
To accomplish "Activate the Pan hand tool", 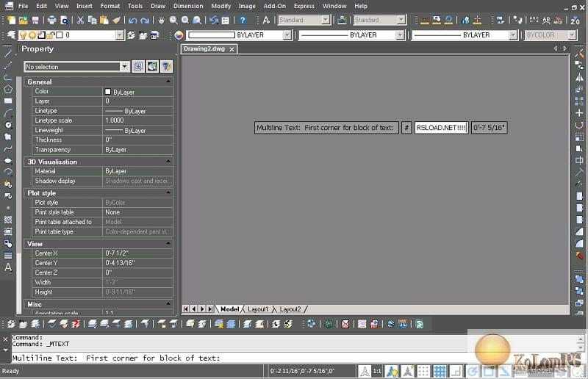I will click(161, 20).
